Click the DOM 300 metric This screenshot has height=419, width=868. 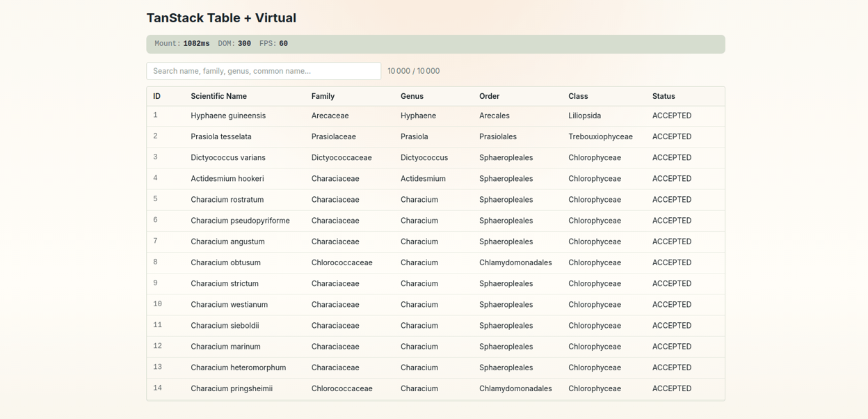click(234, 44)
